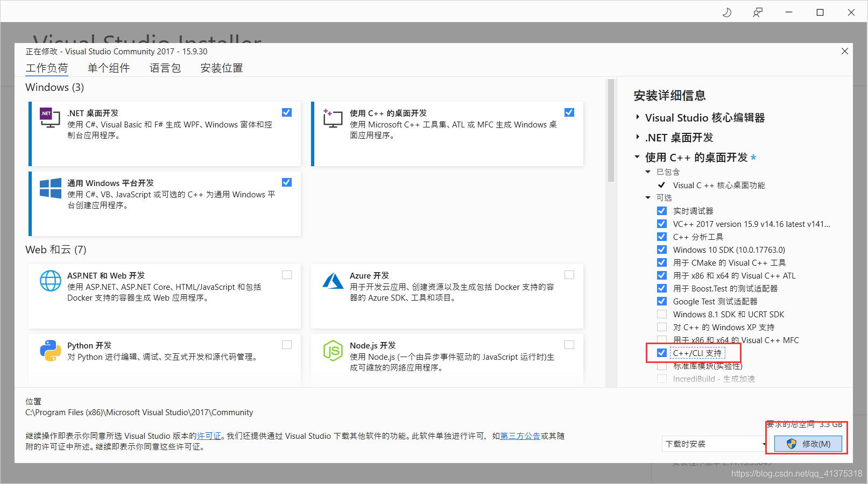868x484 pixels.
Task: Uncheck the C++/CLI 支持 option
Action: [661, 353]
